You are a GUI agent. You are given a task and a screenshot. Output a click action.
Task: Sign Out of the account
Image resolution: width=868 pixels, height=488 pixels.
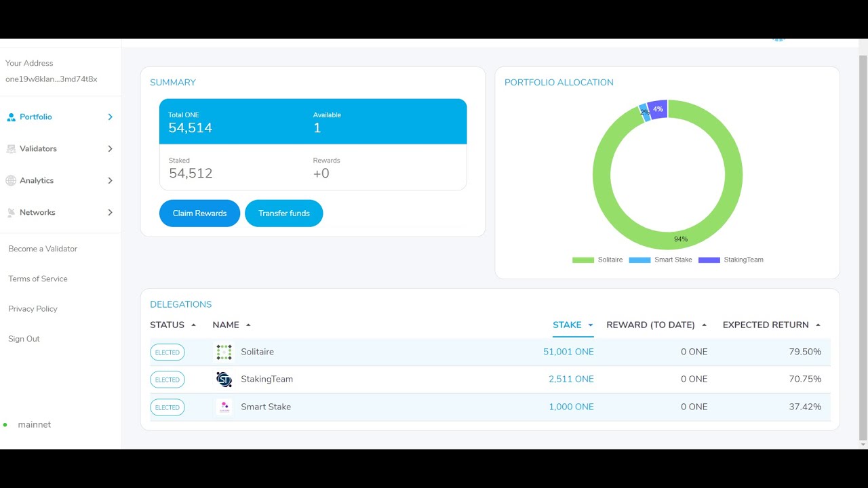tap(24, 339)
